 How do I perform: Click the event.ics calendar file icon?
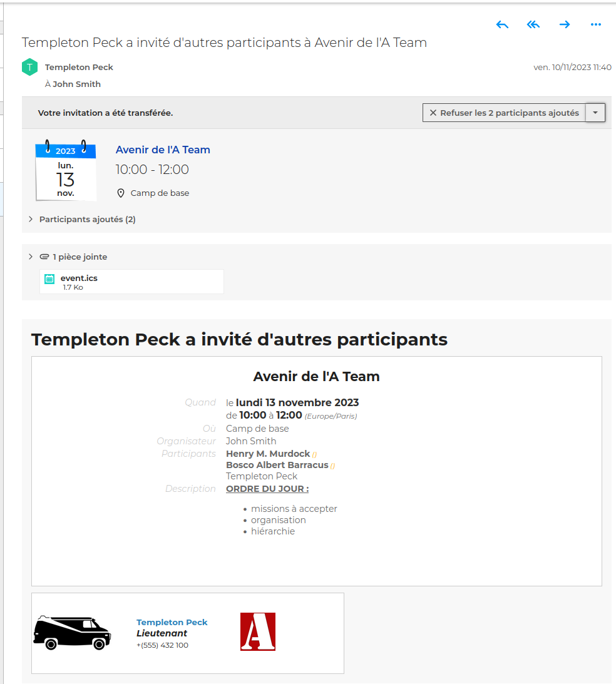(49, 279)
